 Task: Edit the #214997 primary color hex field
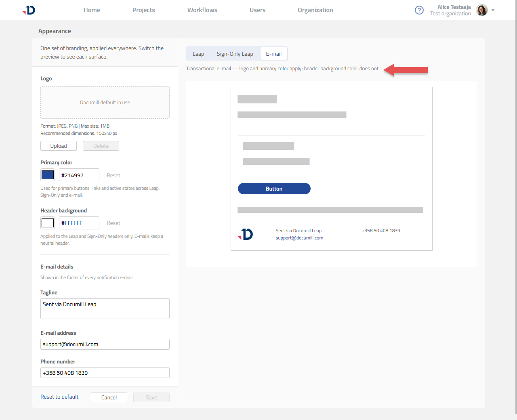pyautogui.click(x=79, y=175)
